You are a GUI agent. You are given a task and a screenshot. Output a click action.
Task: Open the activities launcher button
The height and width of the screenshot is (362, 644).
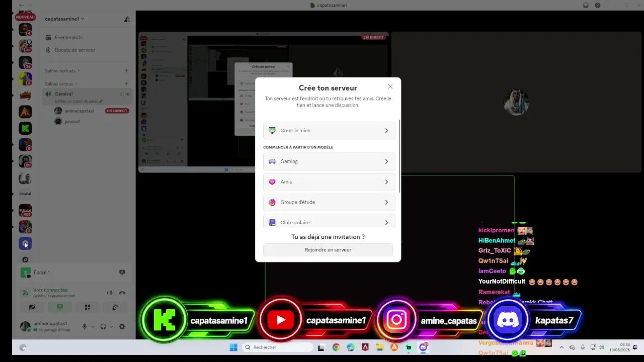point(88,307)
